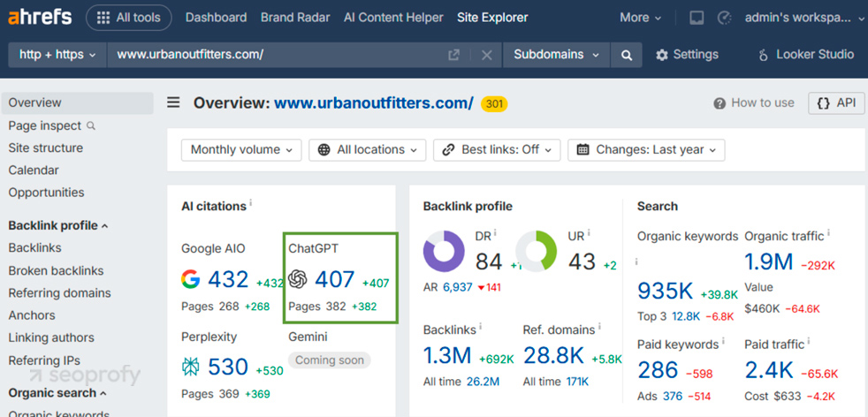Viewport: 868px width, 417px height.
Task: Click Gemini Coming soon badge
Action: [x=330, y=360]
